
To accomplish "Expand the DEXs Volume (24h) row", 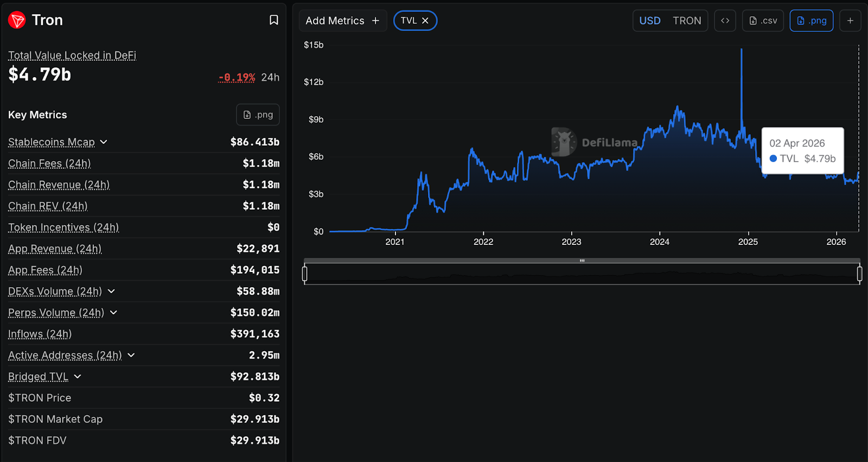I will pyautogui.click(x=111, y=292).
